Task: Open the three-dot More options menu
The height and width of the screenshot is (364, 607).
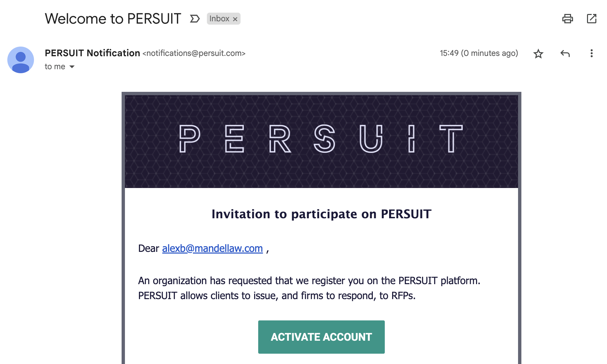Action: coord(591,54)
